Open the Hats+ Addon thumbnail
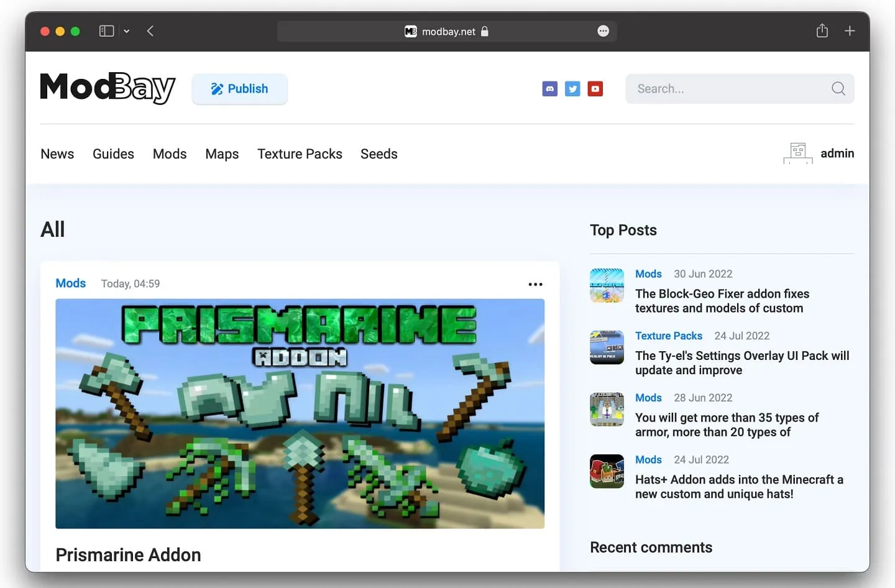 tap(607, 471)
